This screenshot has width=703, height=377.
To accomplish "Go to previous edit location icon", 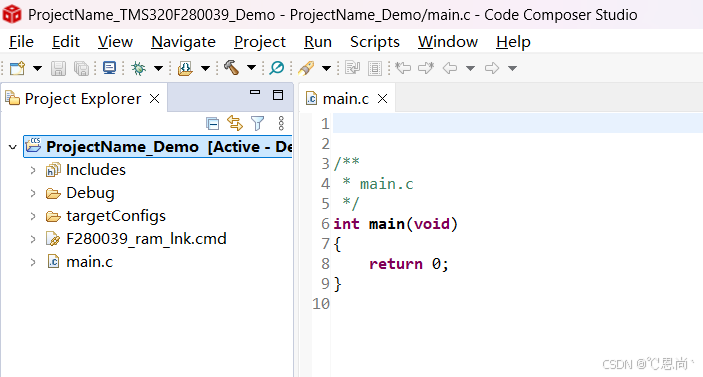I will [403, 68].
